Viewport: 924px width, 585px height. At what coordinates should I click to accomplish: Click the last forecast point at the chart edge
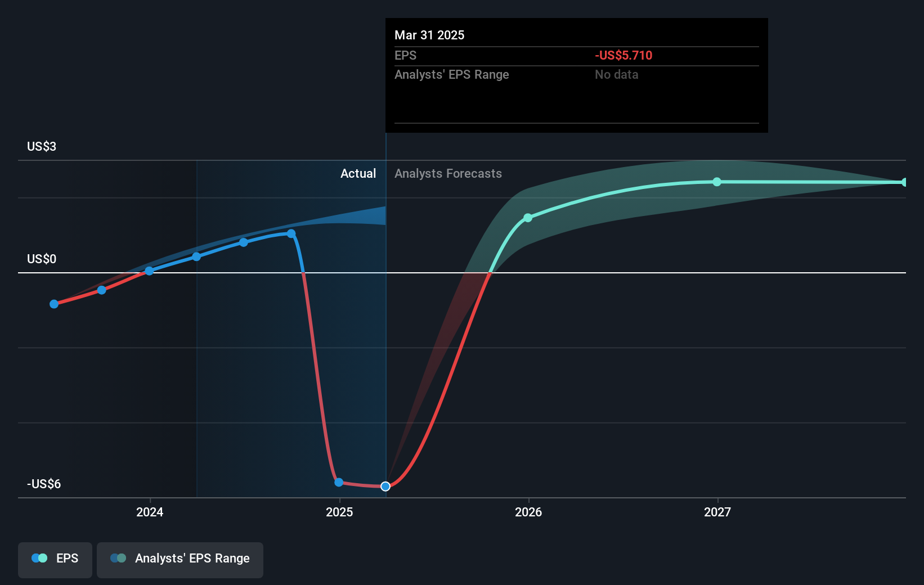coord(904,182)
